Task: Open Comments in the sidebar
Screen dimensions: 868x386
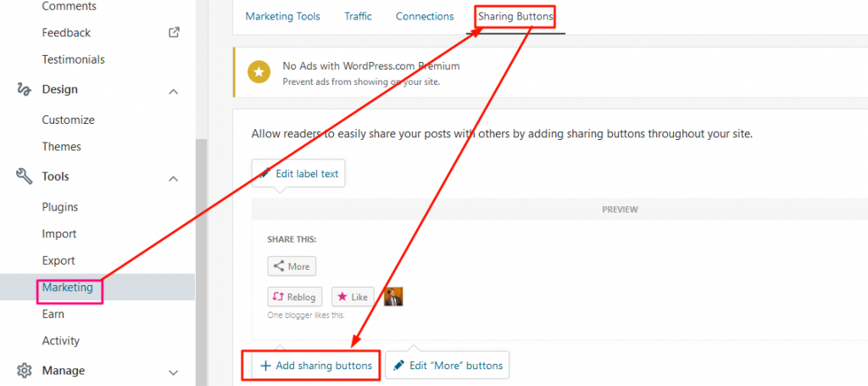Action: click(x=70, y=6)
